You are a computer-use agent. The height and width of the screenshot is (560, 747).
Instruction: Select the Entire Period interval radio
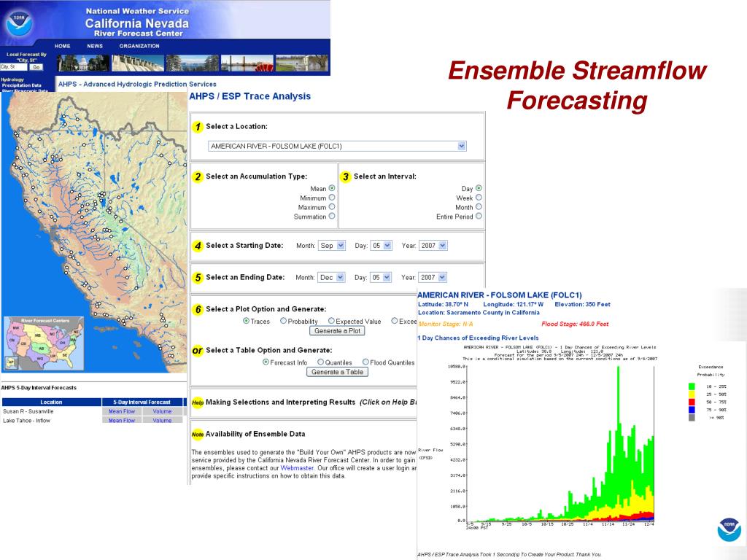[x=479, y=216]
